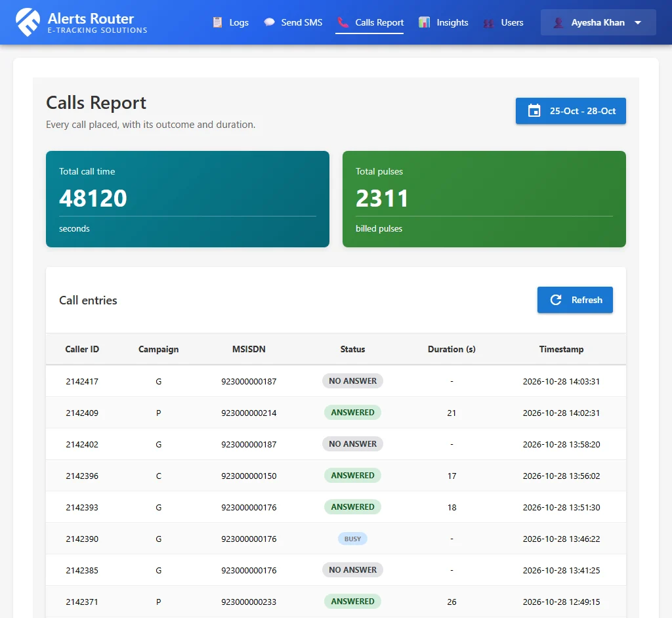Click the Alerts Router brand title
This screenshot has height=618, width=672.
pyautogui.click(x=91, y=18)
